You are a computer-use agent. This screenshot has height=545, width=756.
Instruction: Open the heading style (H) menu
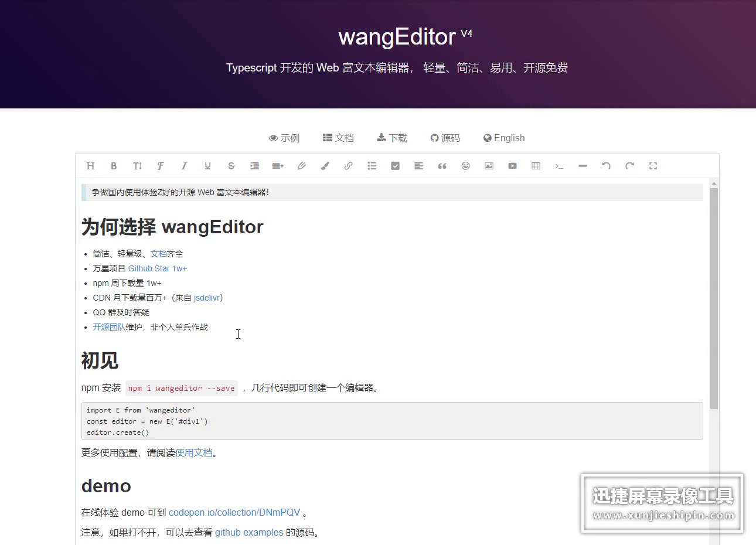[90, 166]
